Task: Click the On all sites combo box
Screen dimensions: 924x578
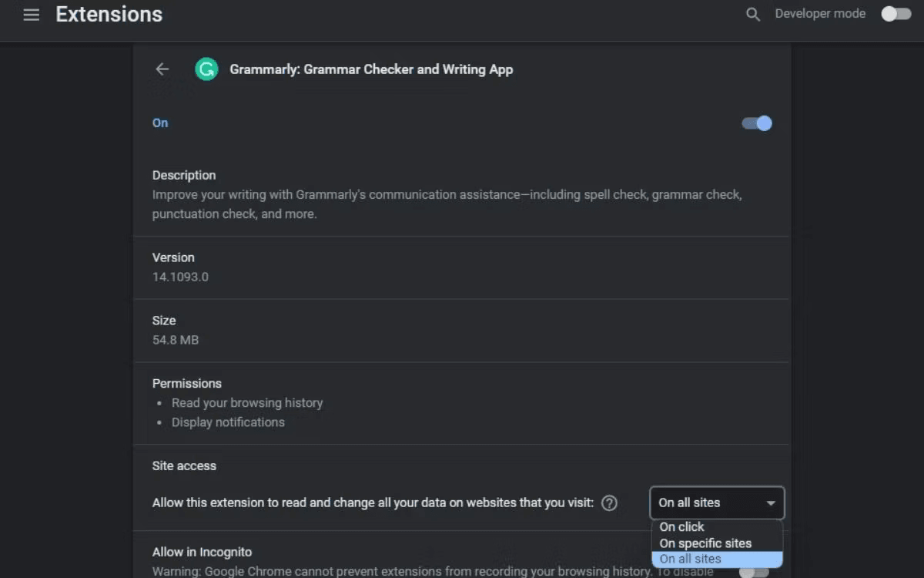Action: 717,503
